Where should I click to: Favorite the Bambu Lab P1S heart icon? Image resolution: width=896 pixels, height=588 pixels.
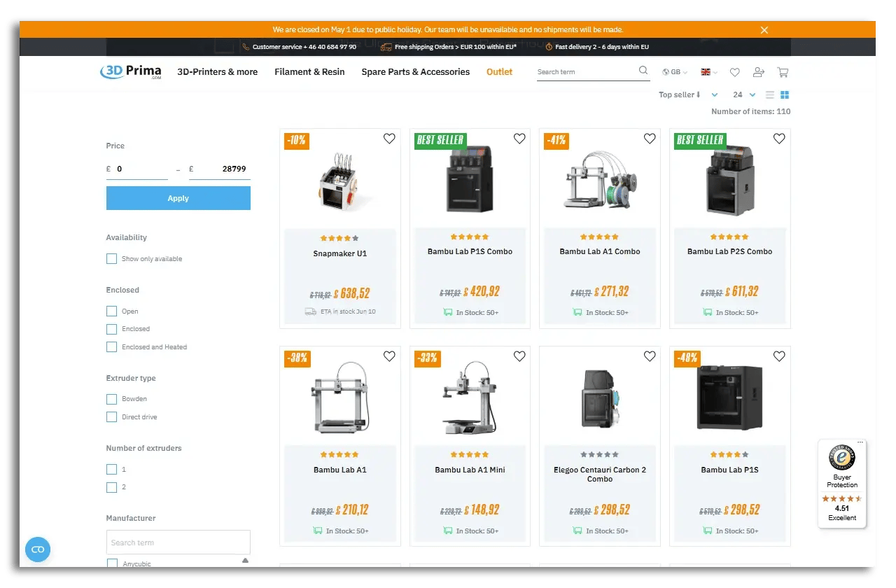pyautogui.click(x=779, y=356)
